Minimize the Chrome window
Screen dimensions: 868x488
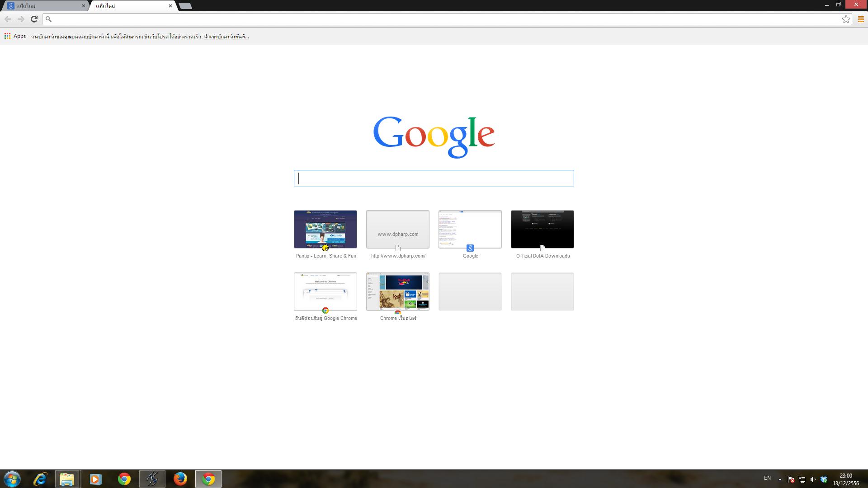[826, 5]
